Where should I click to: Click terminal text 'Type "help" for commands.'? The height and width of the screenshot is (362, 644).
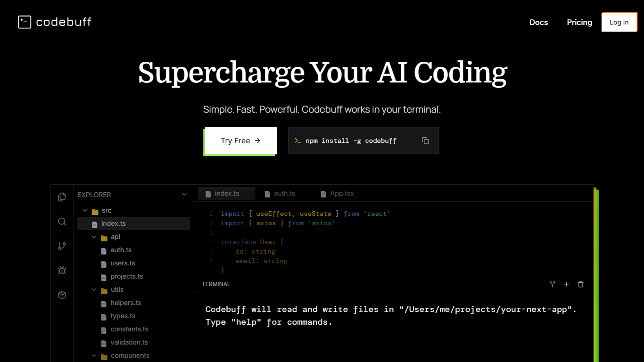[269, 322]
